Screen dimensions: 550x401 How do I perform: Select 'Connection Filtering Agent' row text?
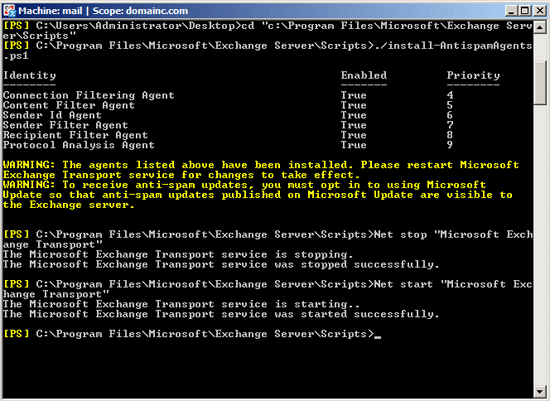coord(88,95)
